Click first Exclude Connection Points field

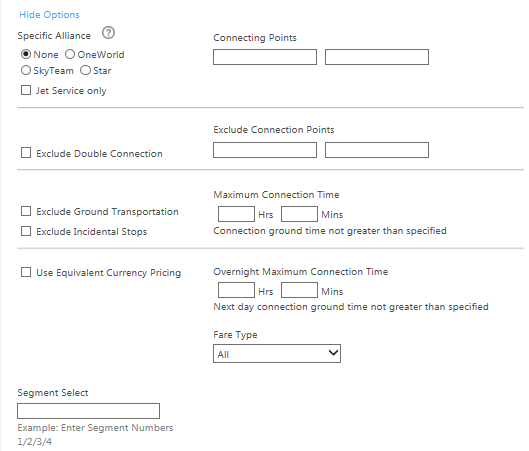click(265, 150)
